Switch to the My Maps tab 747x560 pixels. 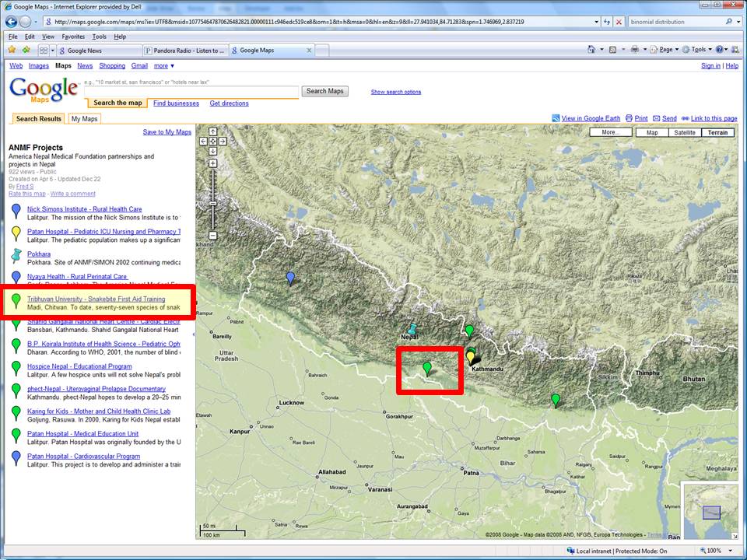(x=84, y=119)
